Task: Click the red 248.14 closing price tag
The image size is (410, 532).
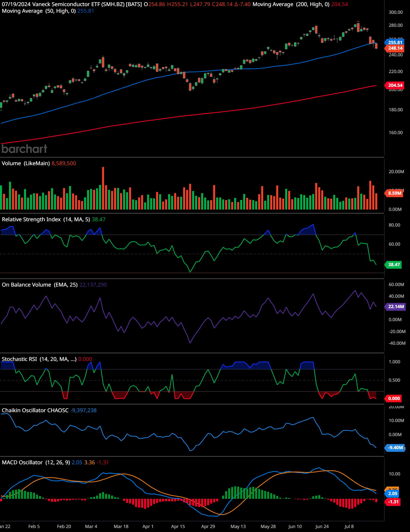Action: point(395,48)
